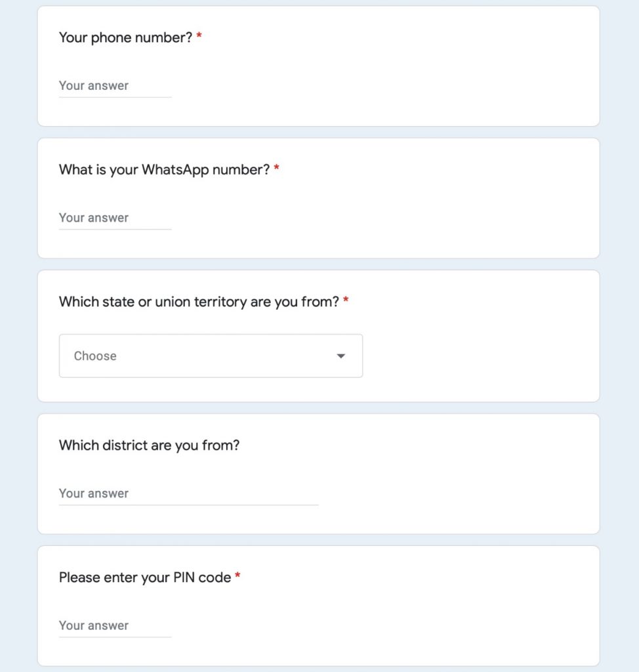The height and width of the screenshot is (672, 639).
Task: Click the dropdown arrow beside Choose
Action: coord(340,356)
